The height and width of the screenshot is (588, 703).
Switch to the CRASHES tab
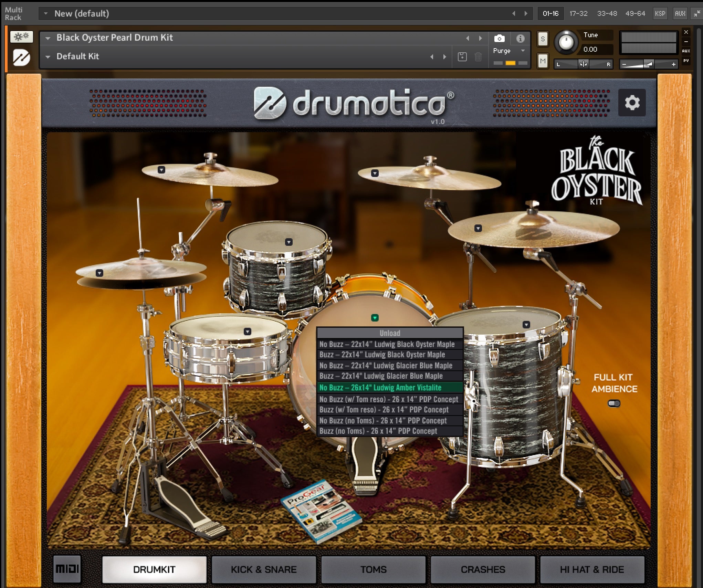tap(483, 569)
